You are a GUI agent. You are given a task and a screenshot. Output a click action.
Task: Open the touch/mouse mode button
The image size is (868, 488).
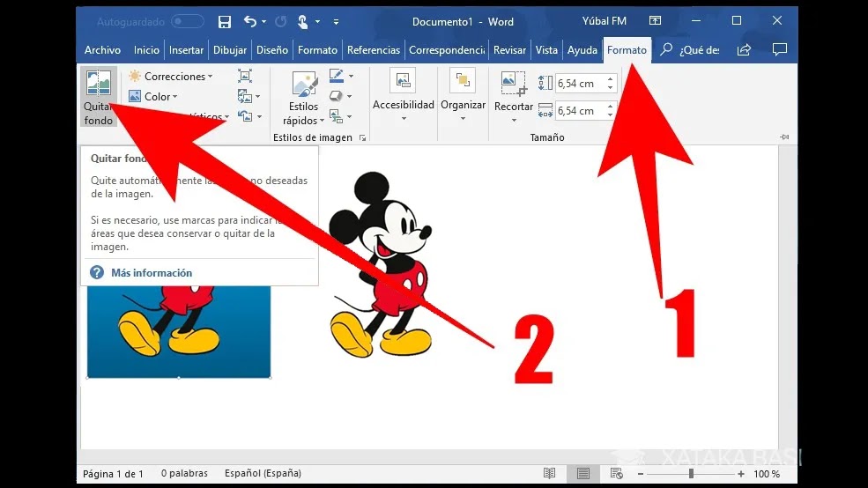(x=302, y=21)
